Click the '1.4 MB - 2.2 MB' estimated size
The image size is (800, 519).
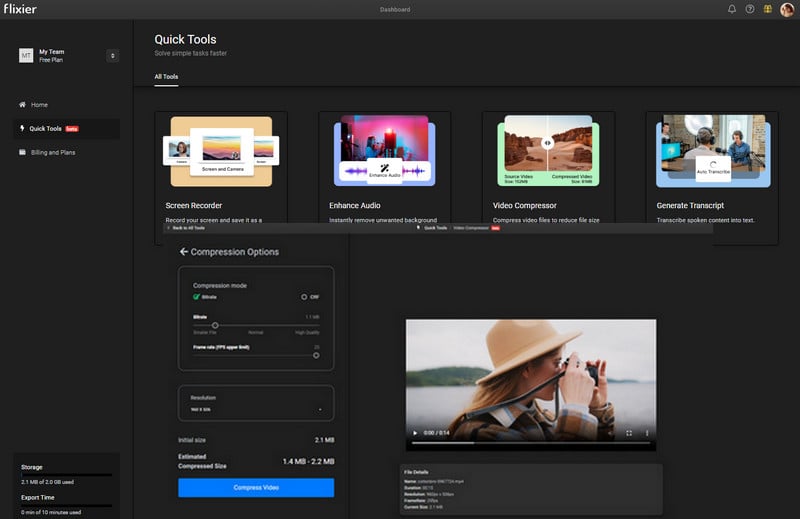(x=308, y=461)
